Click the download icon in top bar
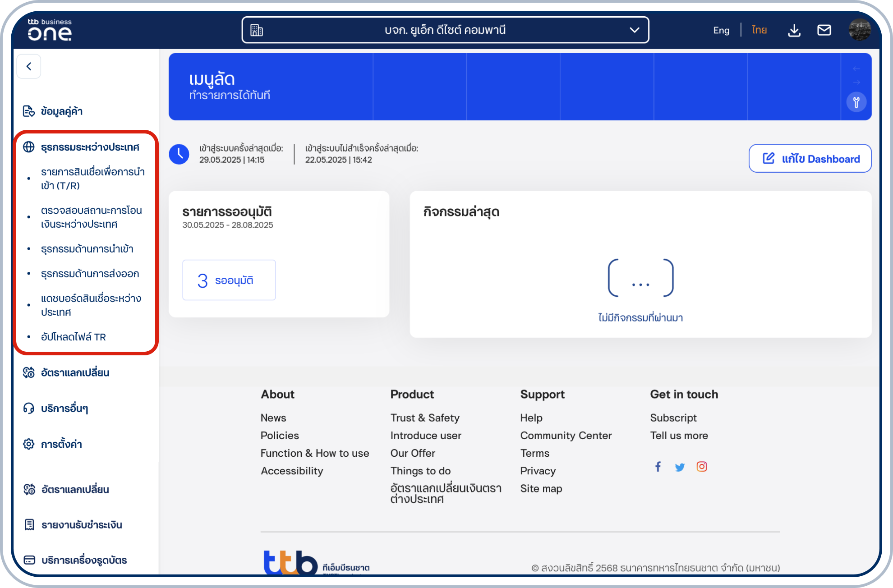Screen dimensions: 893x588 (x=794, y=30)
